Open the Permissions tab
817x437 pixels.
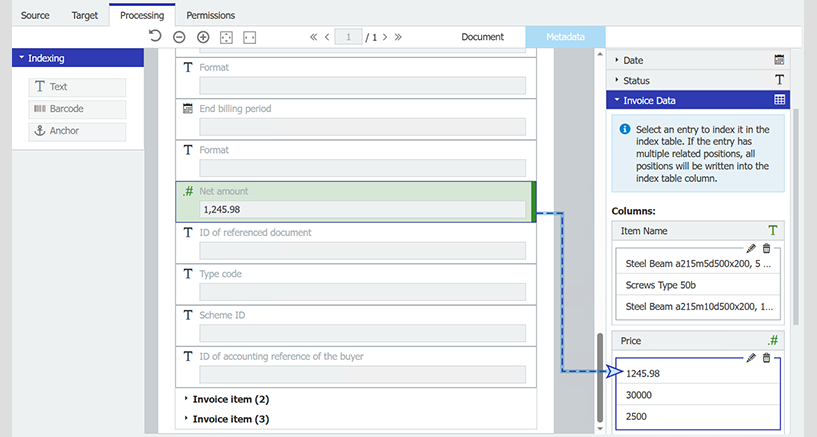click(211, 15)
